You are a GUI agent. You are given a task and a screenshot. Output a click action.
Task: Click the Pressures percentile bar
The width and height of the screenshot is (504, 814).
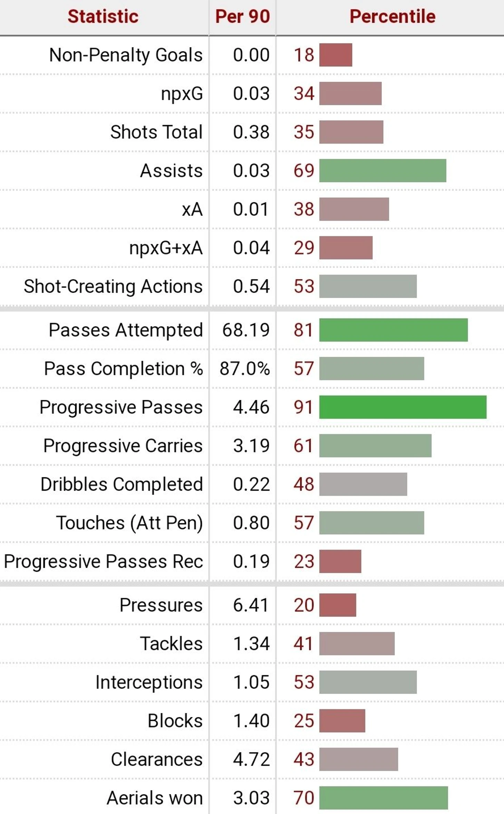[x=338, y=605]
